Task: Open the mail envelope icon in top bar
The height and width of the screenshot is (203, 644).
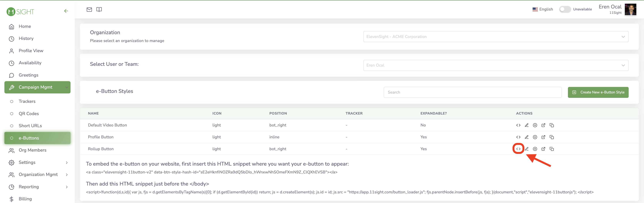Action: (x=89, y=10)
